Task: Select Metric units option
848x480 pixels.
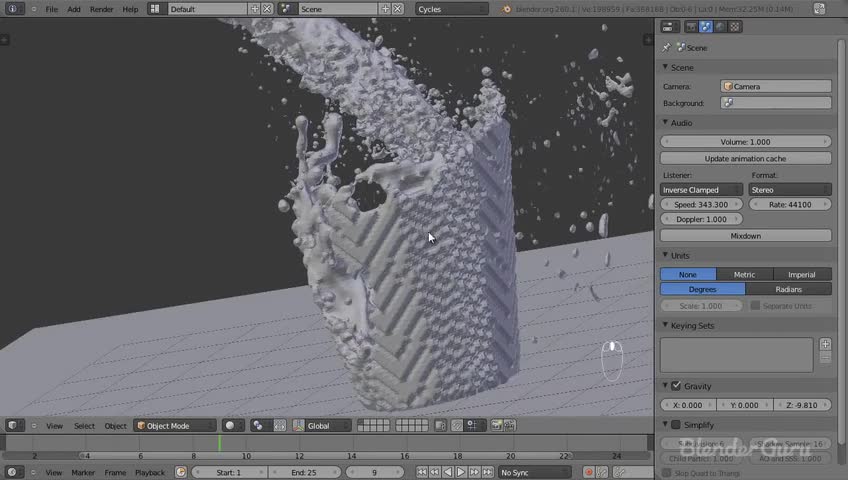Action: [745, 274]
